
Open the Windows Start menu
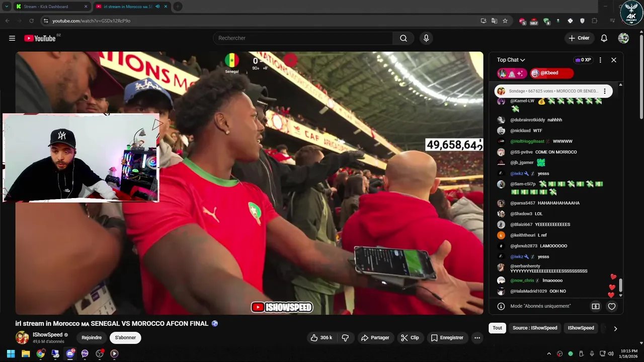point(11,353)
